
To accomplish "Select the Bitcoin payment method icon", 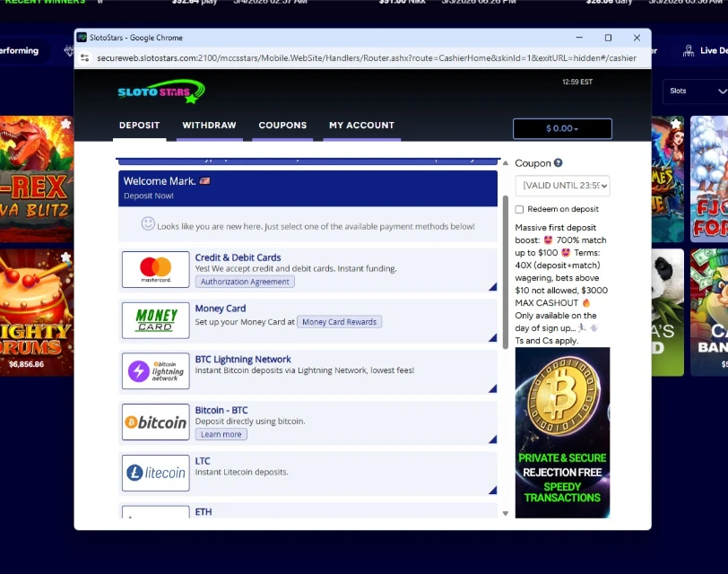I will [x=154, y=422].
